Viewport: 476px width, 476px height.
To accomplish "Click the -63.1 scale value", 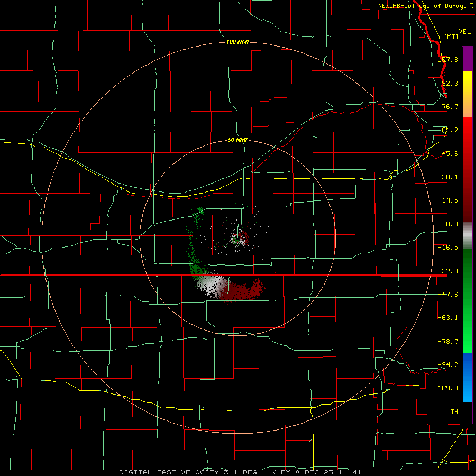I will [x=448, y=318].
